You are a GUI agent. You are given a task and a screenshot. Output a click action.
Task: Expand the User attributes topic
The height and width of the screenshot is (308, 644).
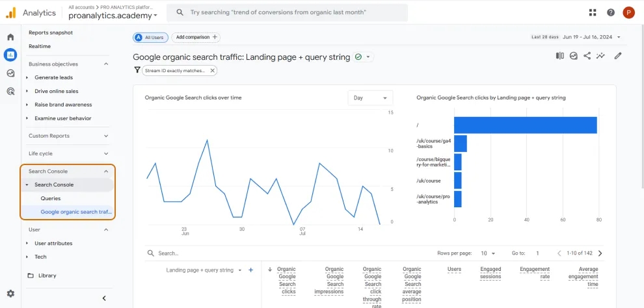[x=27, y=243]
